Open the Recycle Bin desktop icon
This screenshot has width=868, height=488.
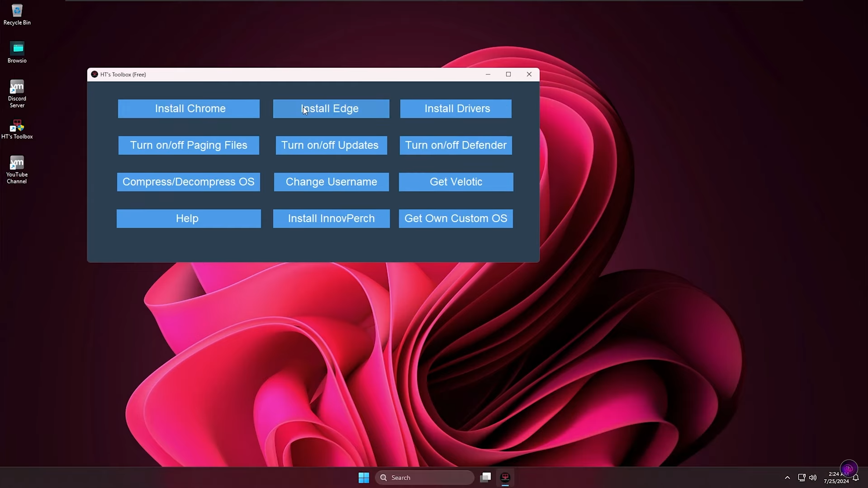[17, 14]
